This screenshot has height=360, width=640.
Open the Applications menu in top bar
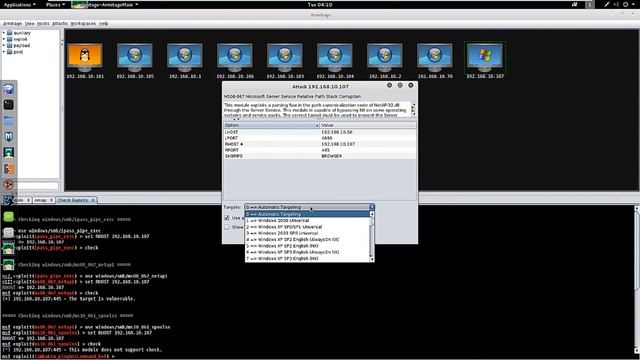[19, 4]
